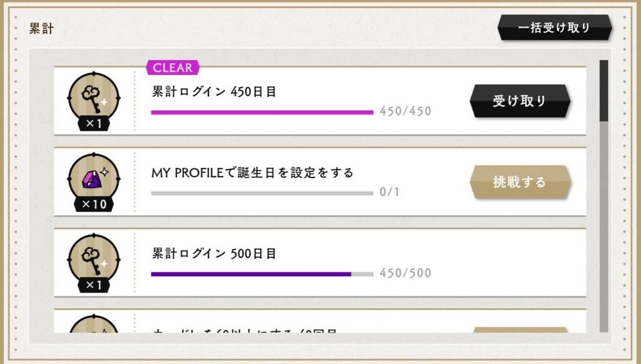Click 受け取り for 450-day login reward
The height and width of the screenshot is (364, 641).
[x=519, y=101]
